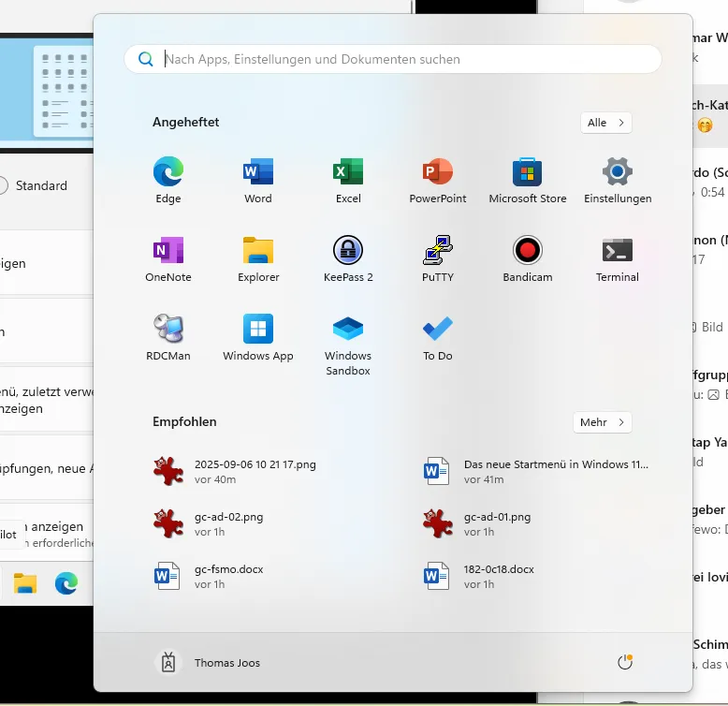Open recommended file gc-fsmo.docx
This screenshot has width=728, height=706.
(x=228, y=576)
